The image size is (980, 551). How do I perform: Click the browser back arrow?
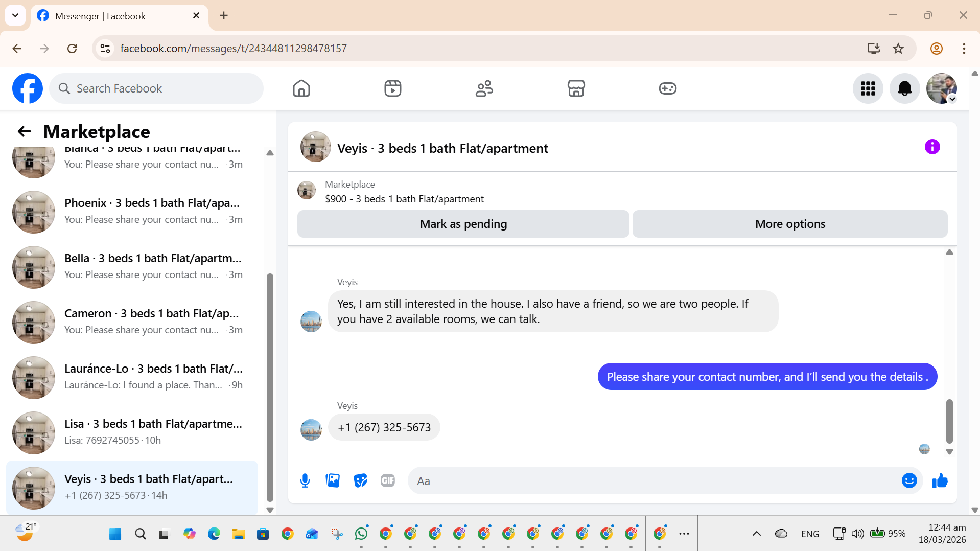point(17,49)
